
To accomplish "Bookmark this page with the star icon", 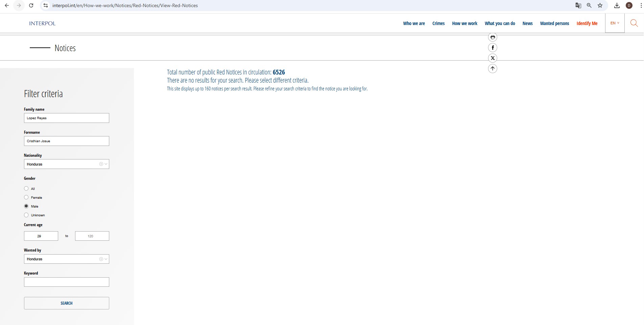I will click(600, 5).
